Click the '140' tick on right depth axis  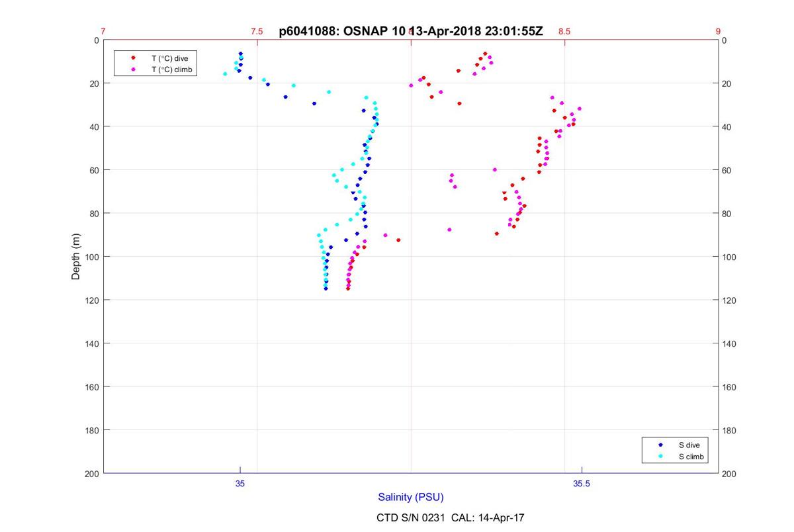point(730,343)
